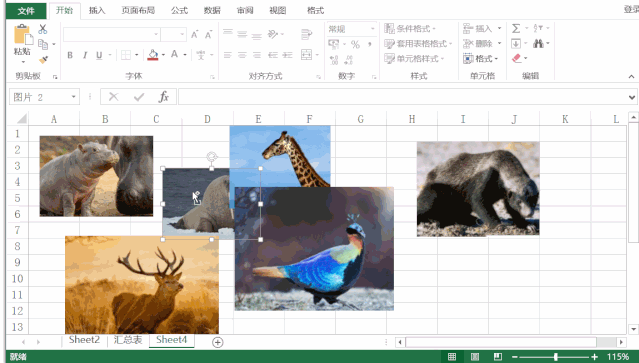Decrease indent
Screen dimensions: 639x363
click(273, 55)
